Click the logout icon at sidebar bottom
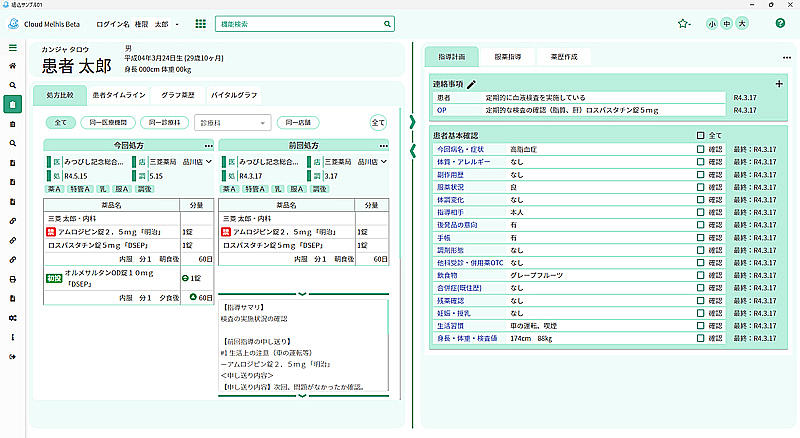Image resolution: width=800 pixels, height=438 pixels. coord(12,356)
